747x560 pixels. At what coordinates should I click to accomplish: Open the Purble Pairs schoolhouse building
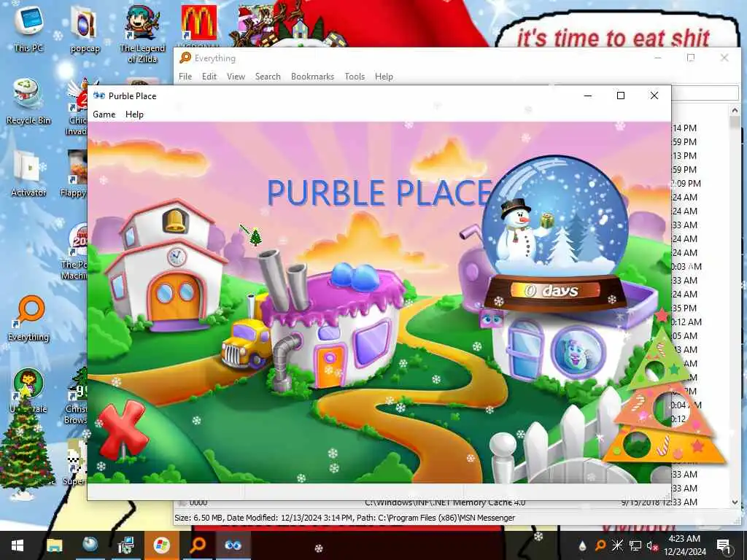coord(166,269)
